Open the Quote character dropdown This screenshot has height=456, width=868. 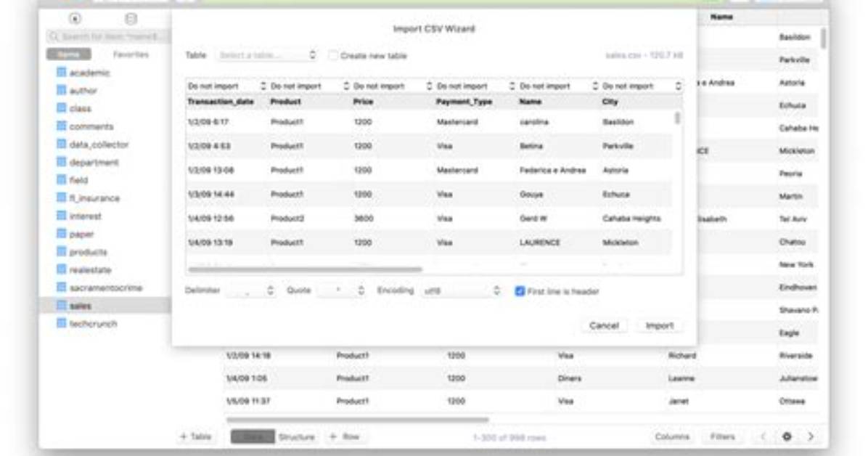click(x=342, y=290)
